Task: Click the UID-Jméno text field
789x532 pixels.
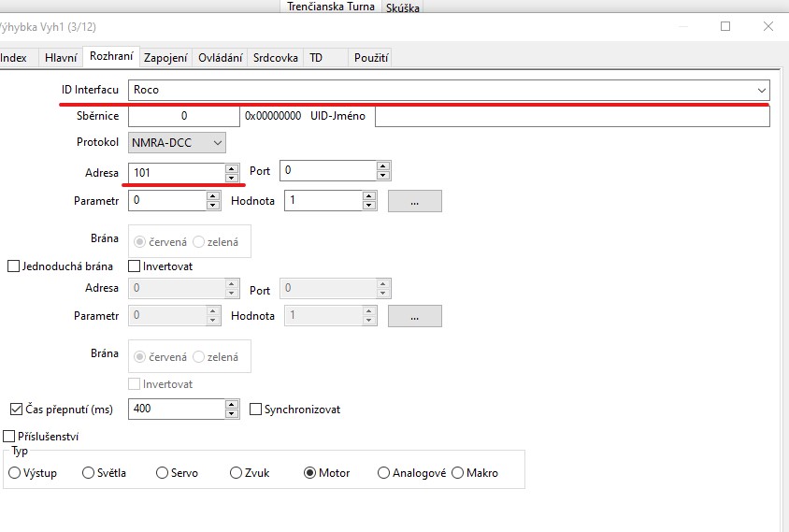Action: (x=572, y=117)
